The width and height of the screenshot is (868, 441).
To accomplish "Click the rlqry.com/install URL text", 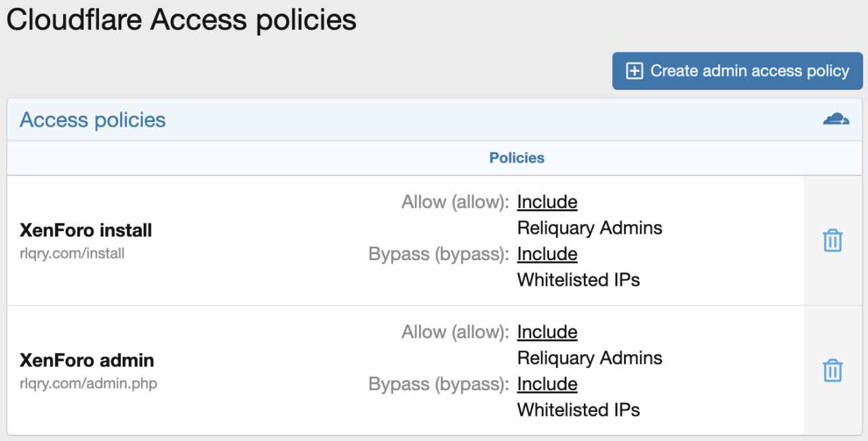I will click(73, 254).
